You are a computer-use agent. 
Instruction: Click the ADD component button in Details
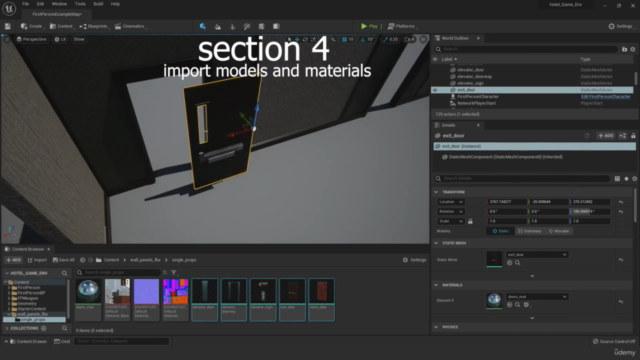(606, 136)
